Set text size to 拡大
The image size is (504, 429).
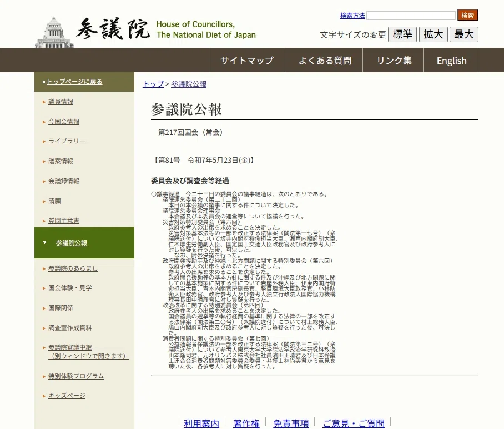click(434, 34)
